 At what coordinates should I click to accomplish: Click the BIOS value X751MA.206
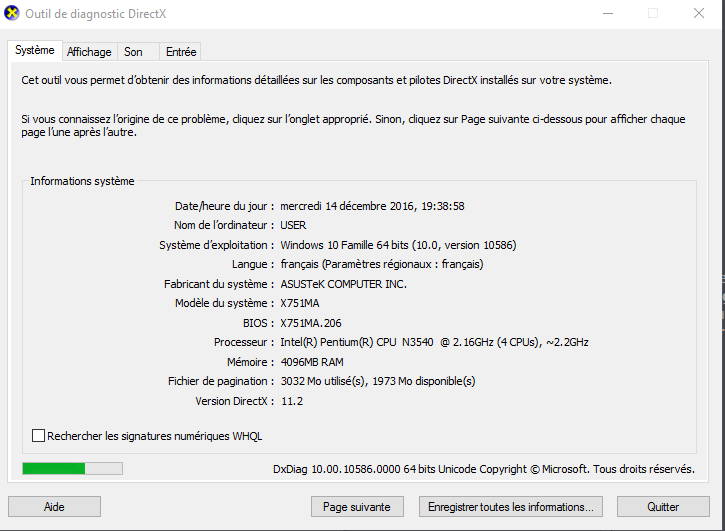coord(311,323)
